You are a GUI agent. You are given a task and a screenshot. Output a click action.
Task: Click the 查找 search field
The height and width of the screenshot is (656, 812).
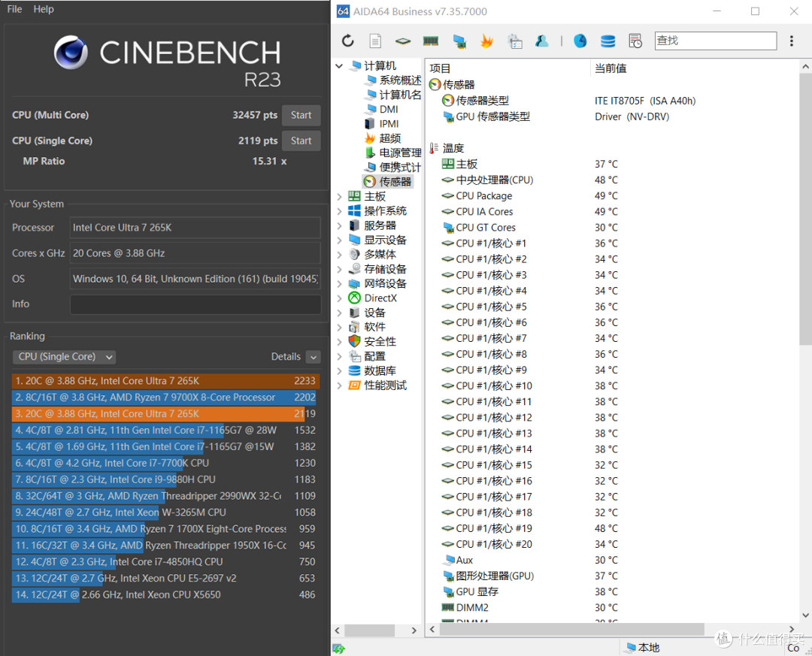tap(716, 41)
